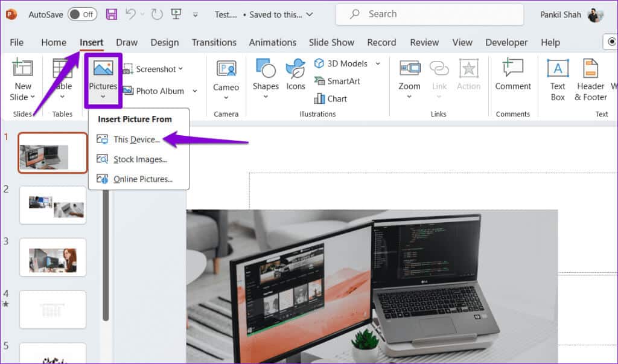
Task: Open the Icons library
Action: coord(296,75)
